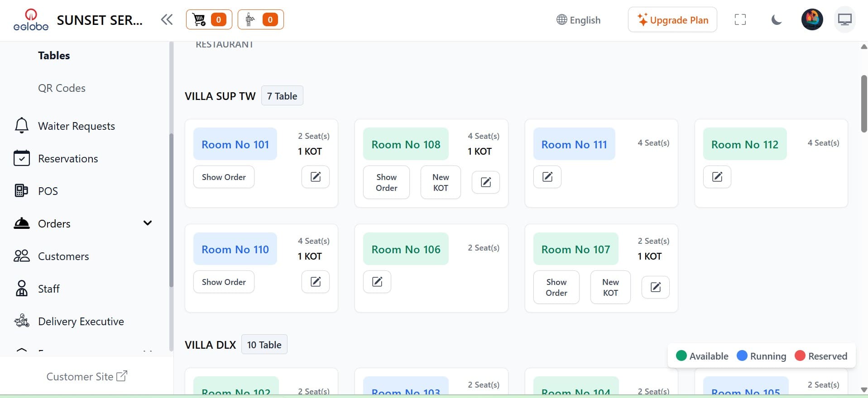
Task: Show Order for Room No 101
Action: 224,177
